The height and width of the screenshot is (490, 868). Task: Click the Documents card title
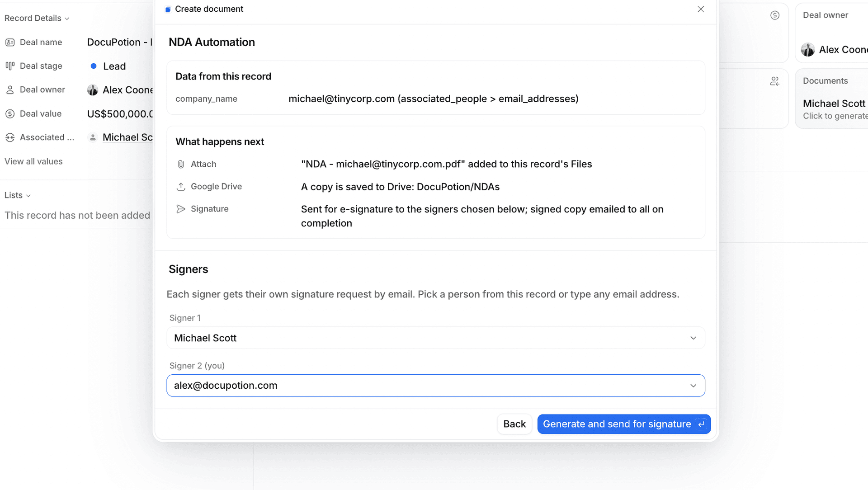click(x=825, y=81)
